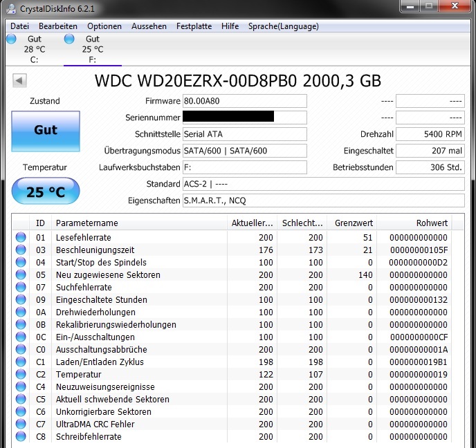Open the Aussehen menu
The width and height of the screenshot is (476, 448).
pos(149,26)
